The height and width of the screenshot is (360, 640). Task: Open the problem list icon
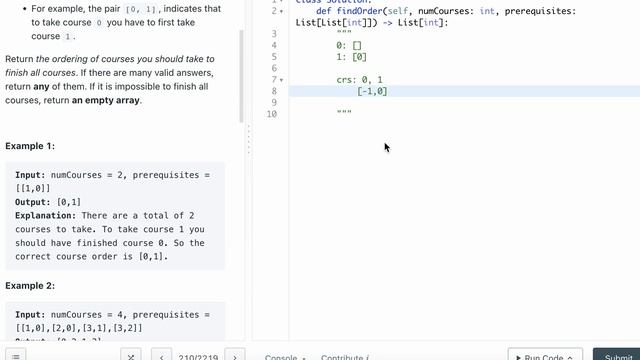[16, 356]
